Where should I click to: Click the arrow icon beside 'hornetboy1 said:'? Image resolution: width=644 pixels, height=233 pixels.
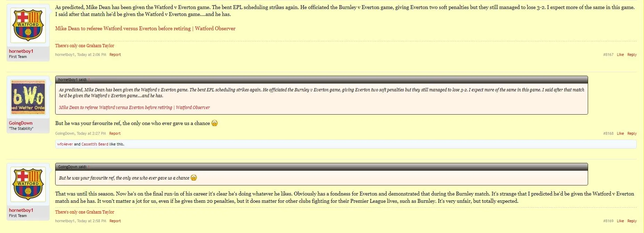click(x=89, y=80)
